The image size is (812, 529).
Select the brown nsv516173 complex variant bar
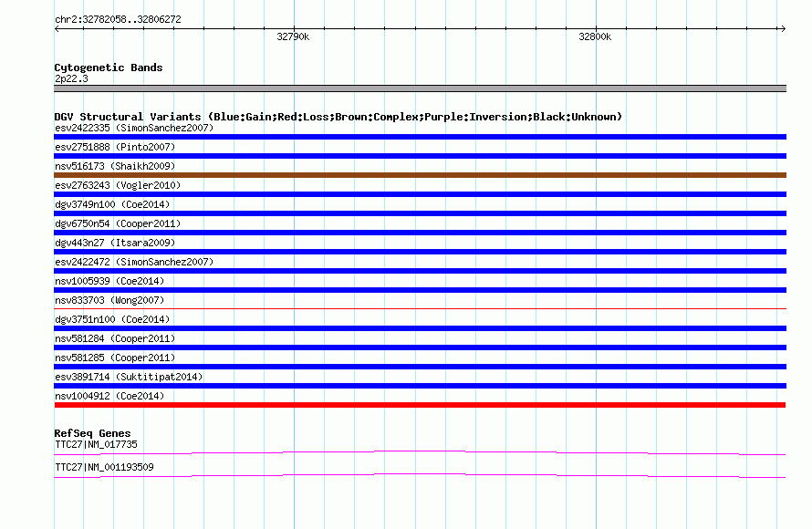pyautogui.click(x=420, y=175)
